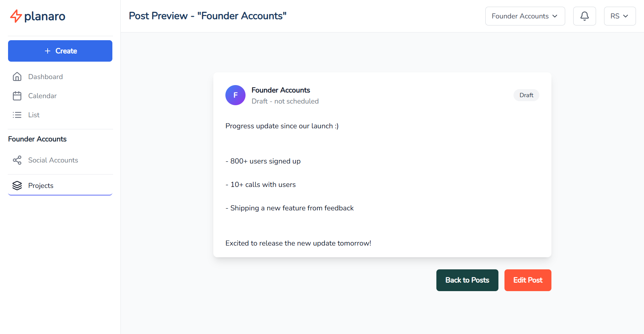Image resolution: width=644 pixels, height=334 pixels.
Task: Open the Dashboard home icon
Action: pyautogui.click(x=17, y=76)
